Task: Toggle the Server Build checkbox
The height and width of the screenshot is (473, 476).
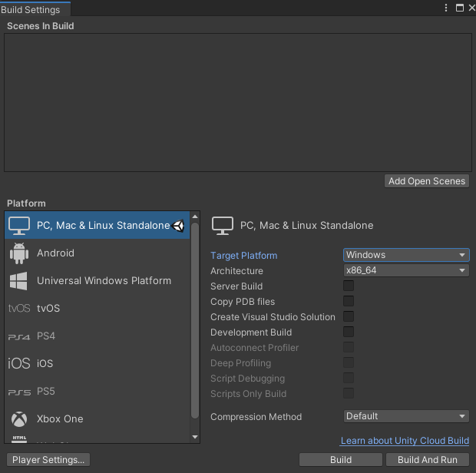Action: tap(349, 286)
